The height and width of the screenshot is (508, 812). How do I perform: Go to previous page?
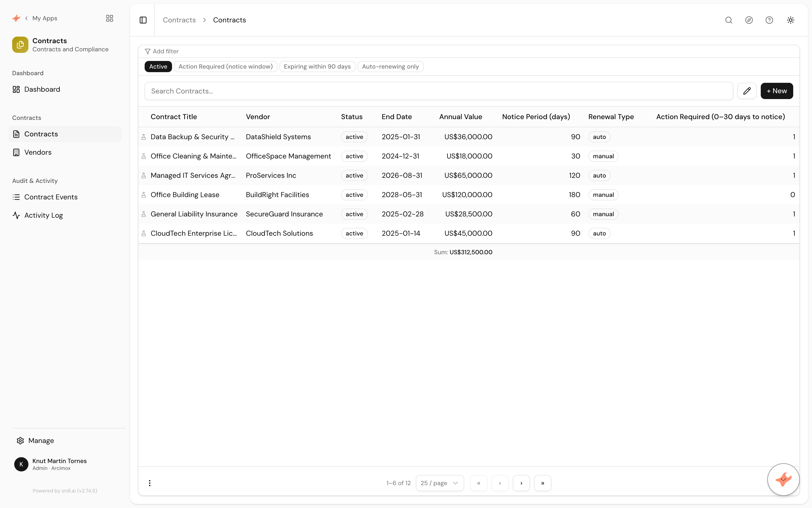[x=500, y=483]
